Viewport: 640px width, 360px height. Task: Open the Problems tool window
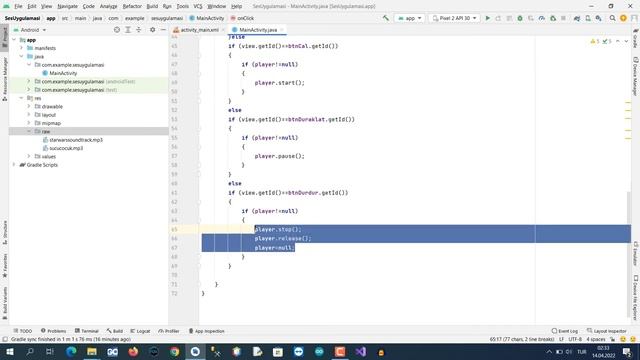pos(53,331)
